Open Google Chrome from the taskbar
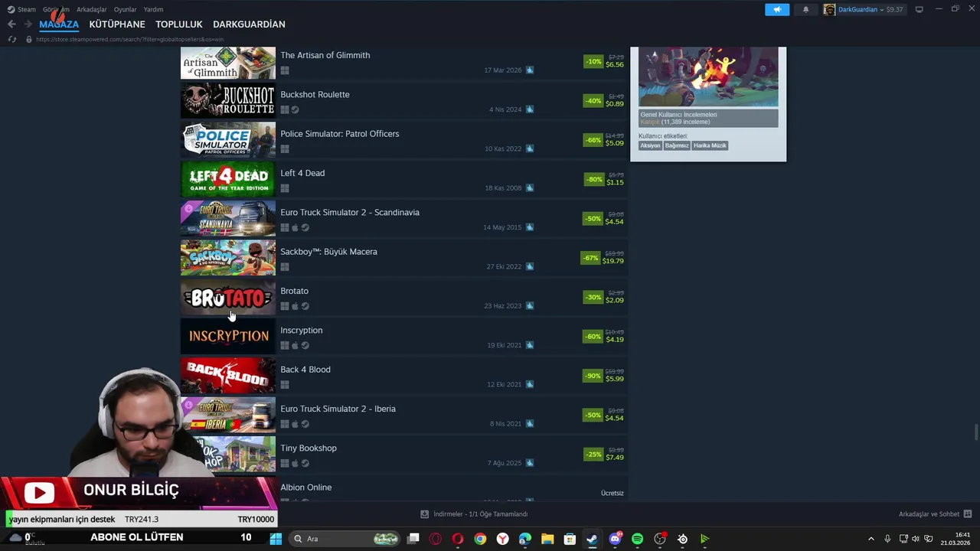This screenshot has height=551, width=980. click(x=480, y=539)
